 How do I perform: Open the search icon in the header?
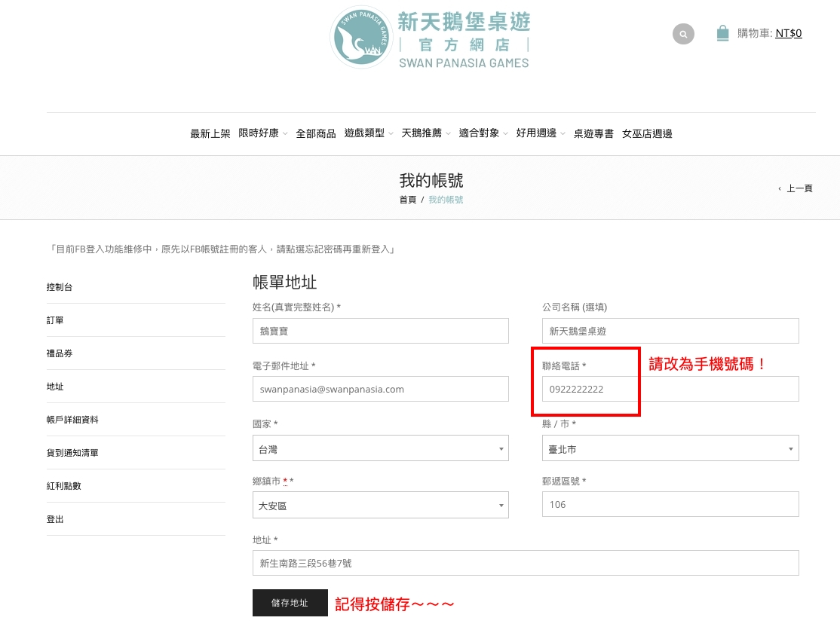[683, 34]
